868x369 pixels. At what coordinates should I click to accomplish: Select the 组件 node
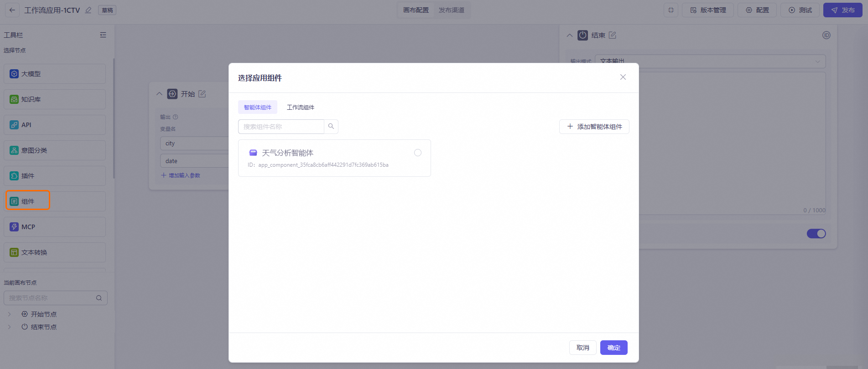coord(55,201)
